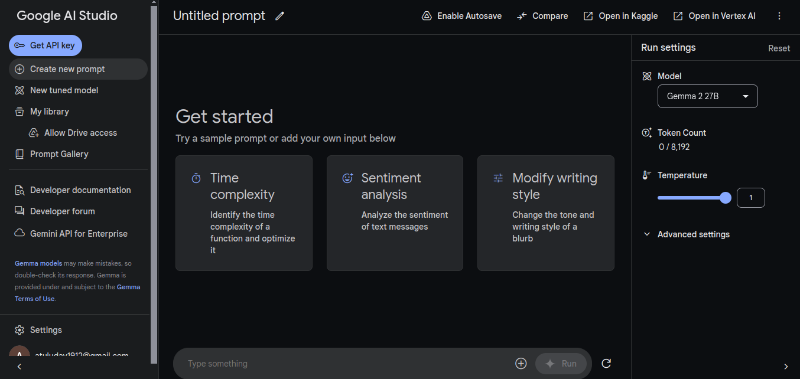Click the external-link icon for Vertex AI
Image resolution: width=800 pixels, height=379 pixels.
(678, 16)
